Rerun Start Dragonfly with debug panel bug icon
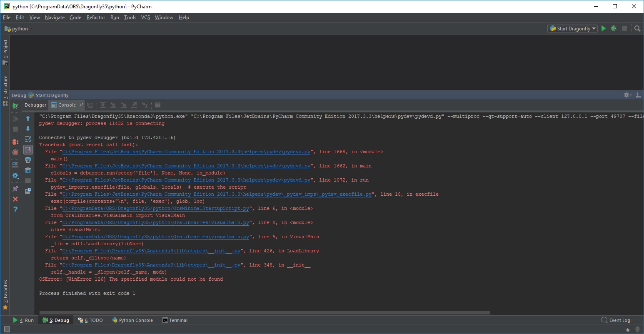Screen dimensions: 644x334 (15, 106)
